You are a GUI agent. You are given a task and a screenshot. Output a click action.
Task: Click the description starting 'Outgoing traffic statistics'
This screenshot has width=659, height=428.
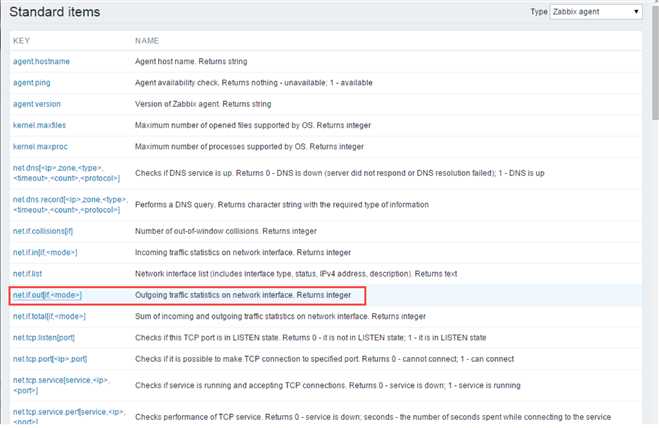(243, 295)
